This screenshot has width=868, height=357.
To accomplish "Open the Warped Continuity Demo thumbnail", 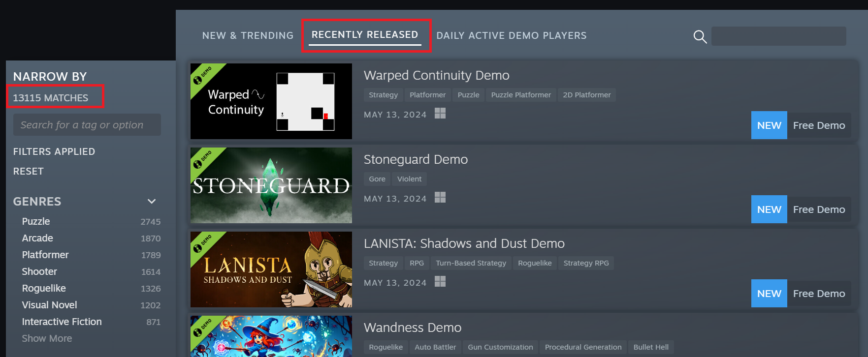I will (271, 101).
